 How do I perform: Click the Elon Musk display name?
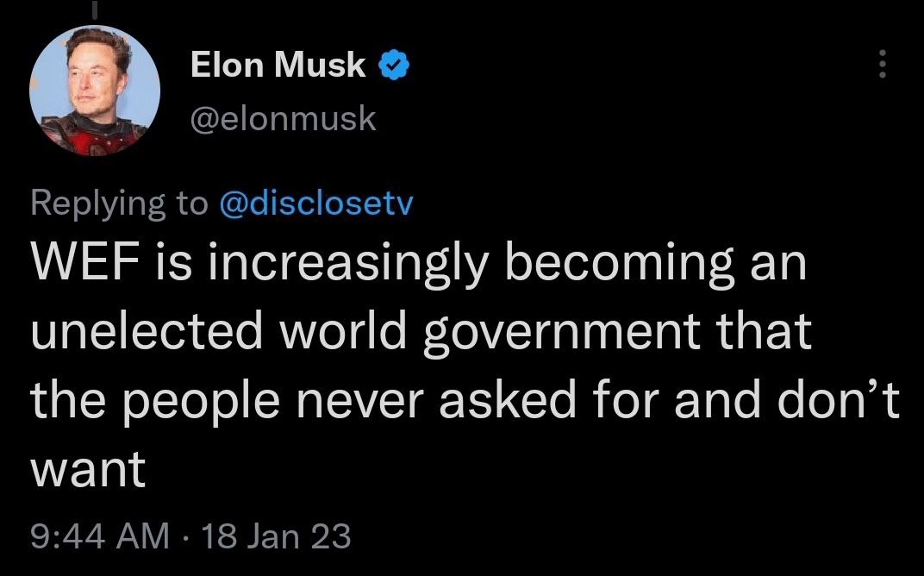coord(278,65)
